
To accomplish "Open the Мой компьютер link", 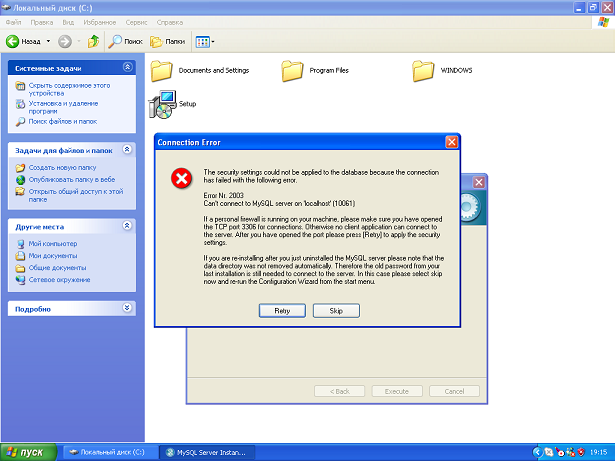I will point(52,243).
